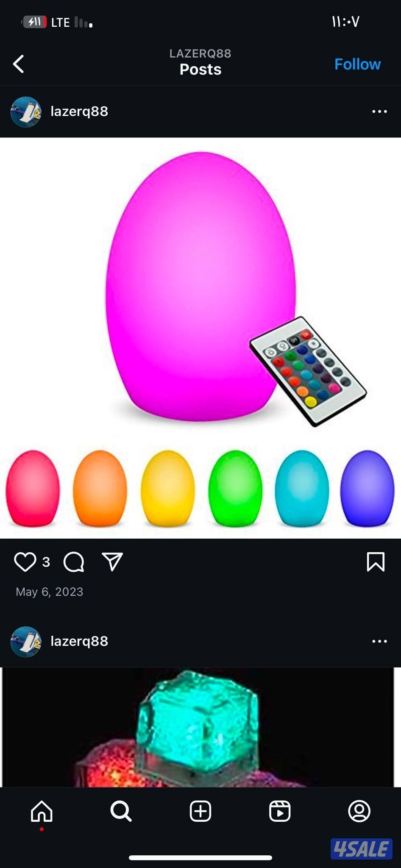Screen dimensions: 401x868
Task: Open the Reels tab
Action: point(280,811)
